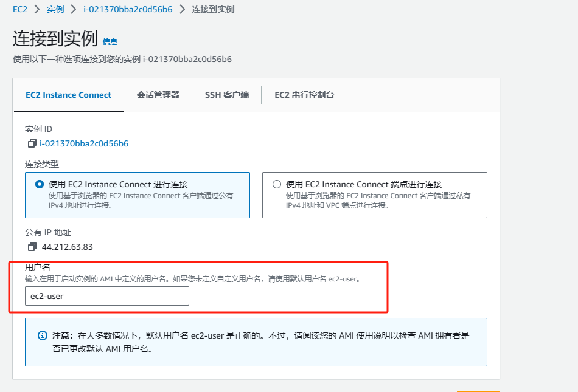Click the 信息 link next to the title
Screen dimensions: 578x392
pyautogui.click(x=110, y=41)
